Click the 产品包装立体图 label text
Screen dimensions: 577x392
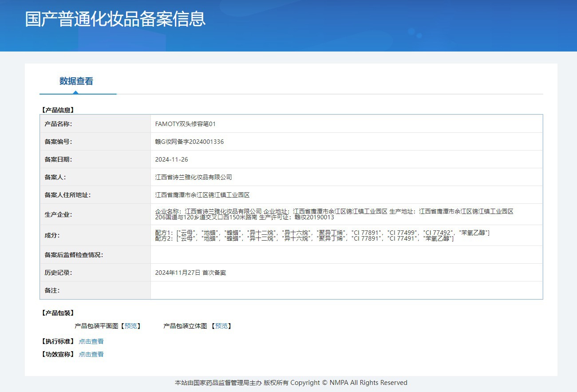[x=185, y=326]
